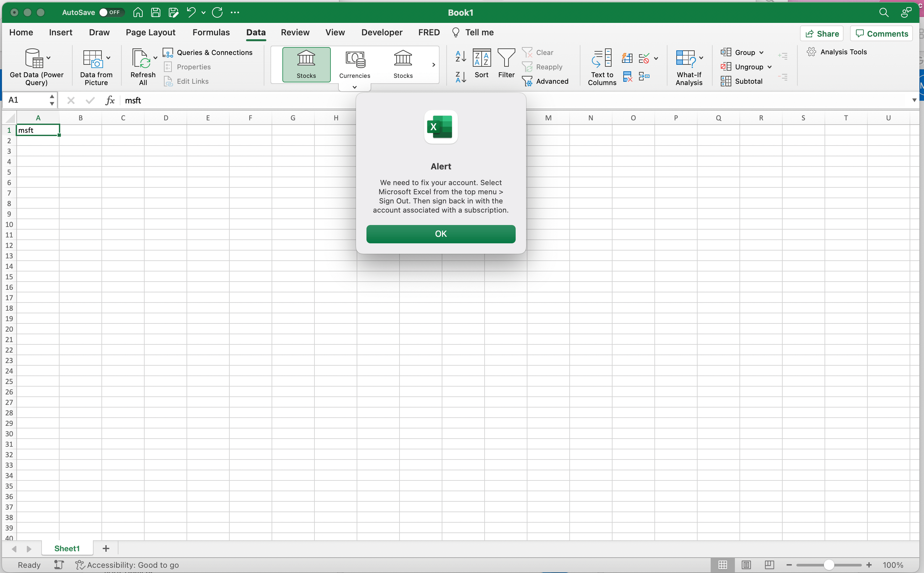The image size is (924, 573).
Task: Open the Undo history dropdown
Action: 204,12
